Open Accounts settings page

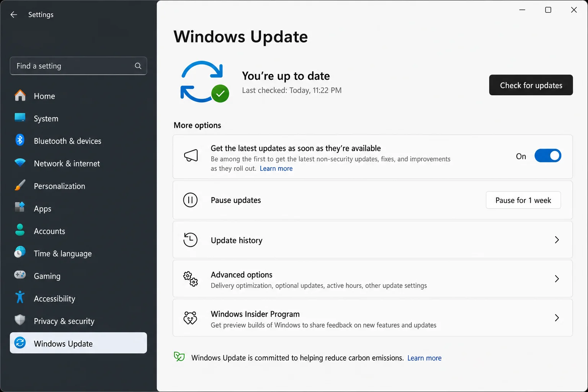[78, 231]
